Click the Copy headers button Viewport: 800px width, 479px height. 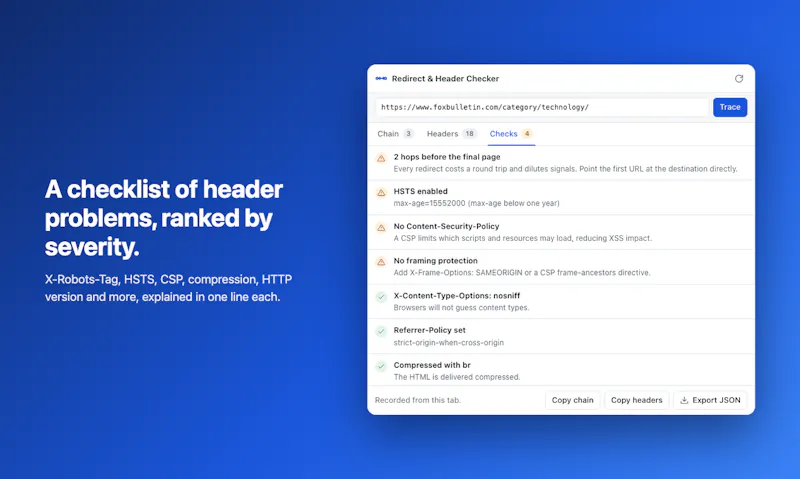[636, 400]
